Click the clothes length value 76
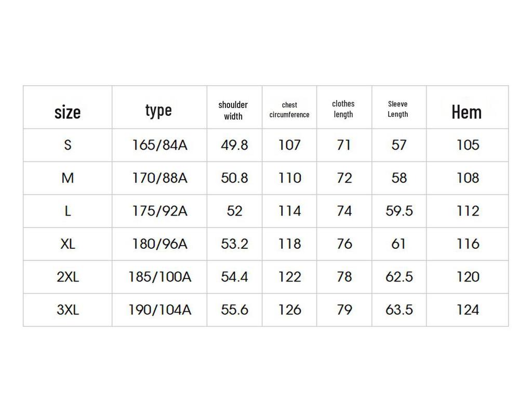Image resolution: width=532 pixels, height=399 pixels. (344, 244)
